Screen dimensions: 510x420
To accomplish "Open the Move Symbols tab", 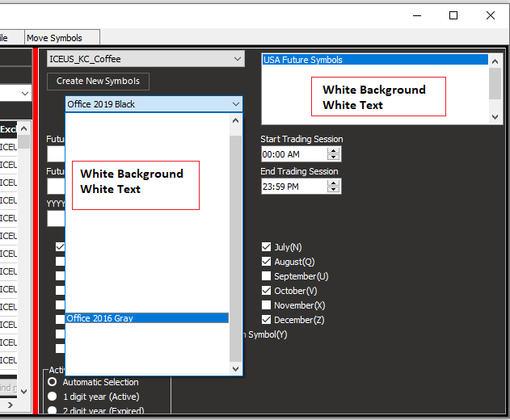I will click(x=62, y=38).
